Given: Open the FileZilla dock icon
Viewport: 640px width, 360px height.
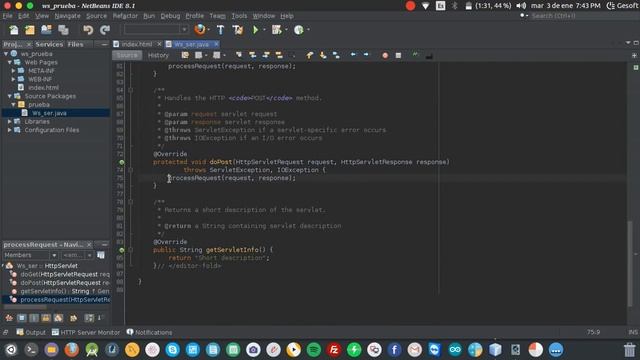Looking at the screenshot, I should 334,350.
